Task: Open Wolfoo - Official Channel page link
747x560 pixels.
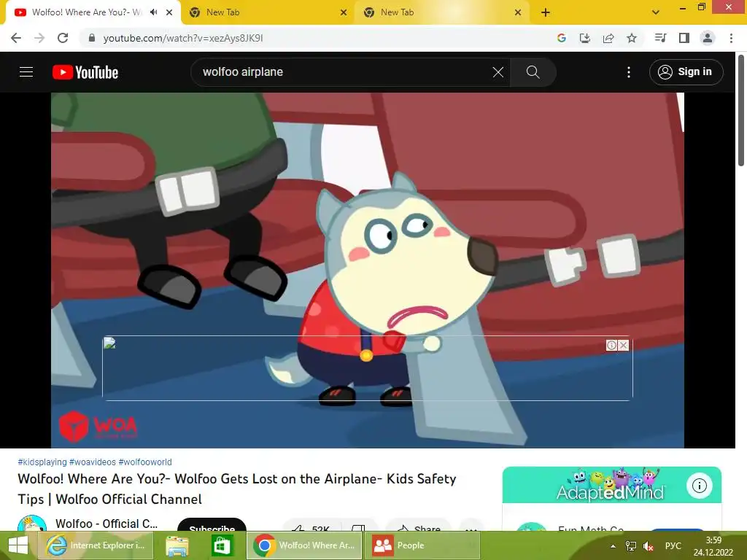Action: [107, 524]
